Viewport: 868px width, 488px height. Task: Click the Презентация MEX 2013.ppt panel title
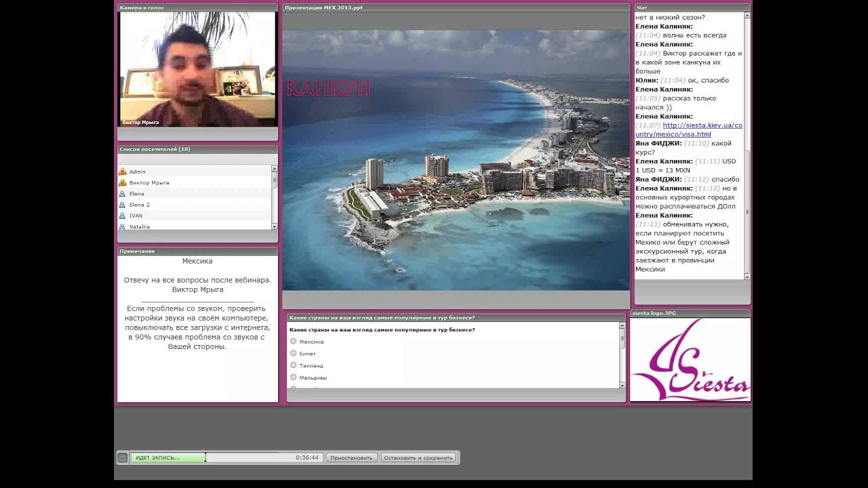click(323, 7)
